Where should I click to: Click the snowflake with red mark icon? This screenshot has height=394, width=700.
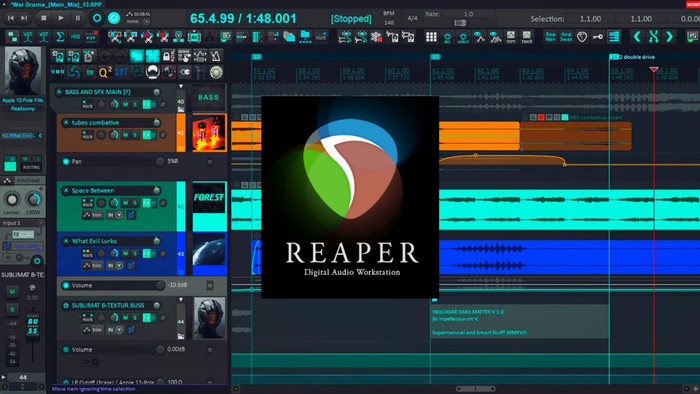coord(376,37)
